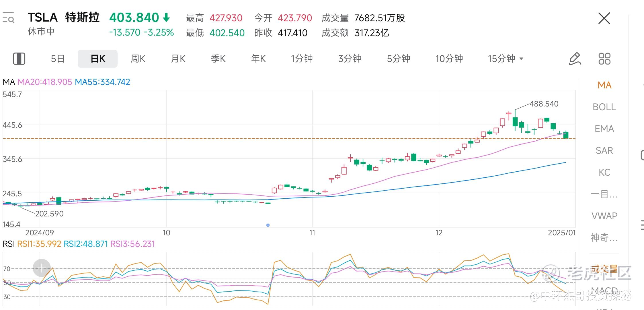Open the stock search list icon
This screenshot has width=644, height=310.
click(8, 18)
